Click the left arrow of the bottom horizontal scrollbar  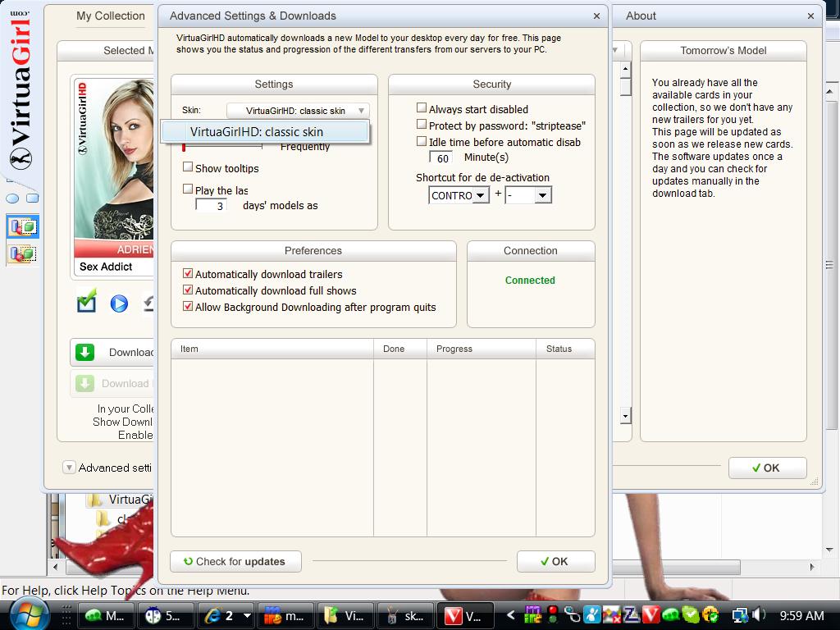[56, 567]
